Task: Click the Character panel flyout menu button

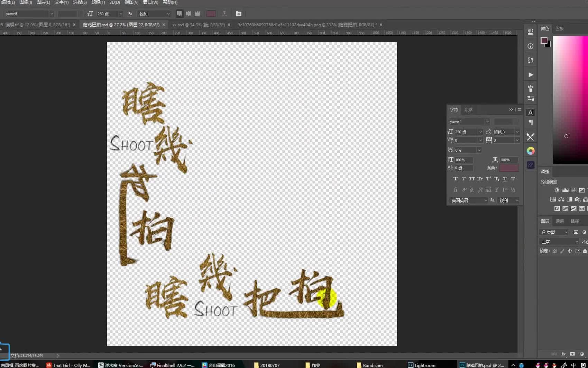Action: [519, 109]
